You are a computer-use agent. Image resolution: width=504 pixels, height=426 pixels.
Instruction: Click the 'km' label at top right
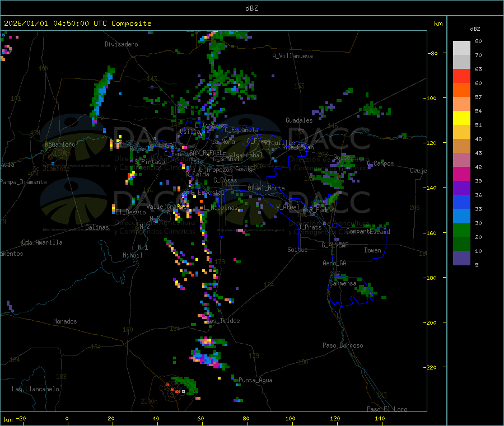coord(438,24)
